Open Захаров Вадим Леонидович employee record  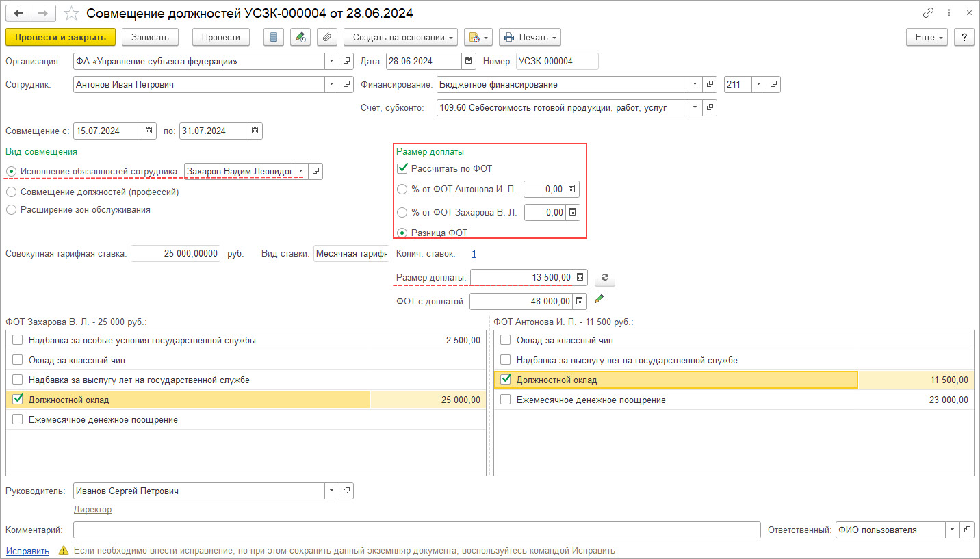pos(315,171)
